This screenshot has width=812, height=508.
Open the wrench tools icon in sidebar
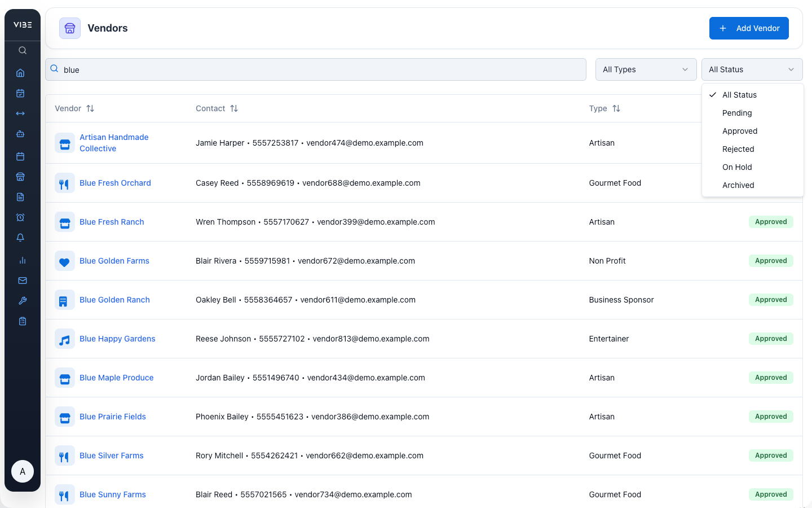tap(23, 301)
